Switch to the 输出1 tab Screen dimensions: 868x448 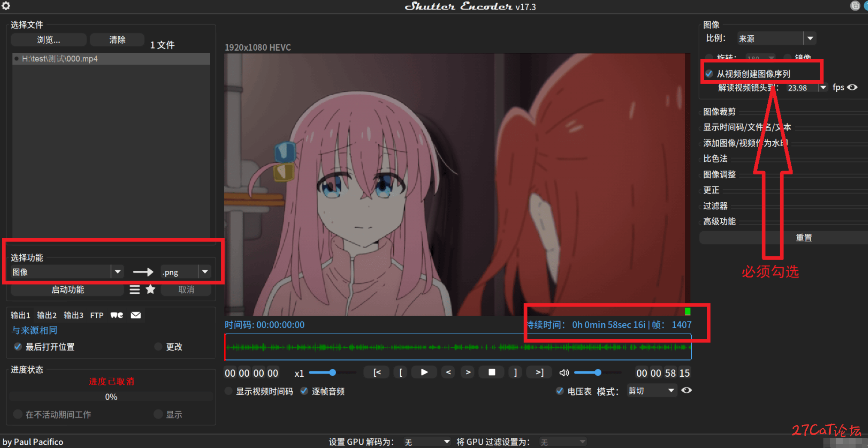pos(20,315)
